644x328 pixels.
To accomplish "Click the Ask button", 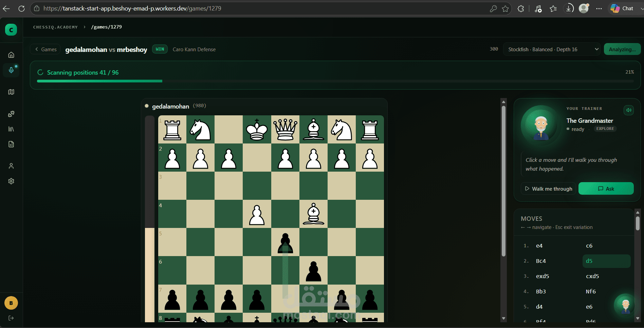I will (606, 189).
